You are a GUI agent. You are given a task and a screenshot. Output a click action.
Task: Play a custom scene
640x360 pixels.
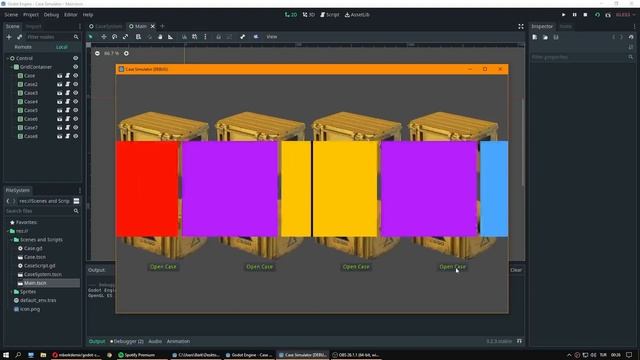(x=608, y=15)
